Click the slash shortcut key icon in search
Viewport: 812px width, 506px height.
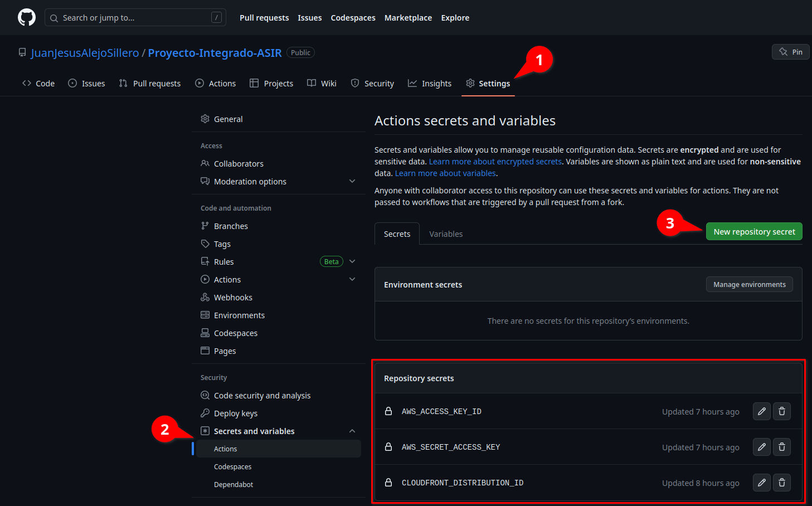217,18
